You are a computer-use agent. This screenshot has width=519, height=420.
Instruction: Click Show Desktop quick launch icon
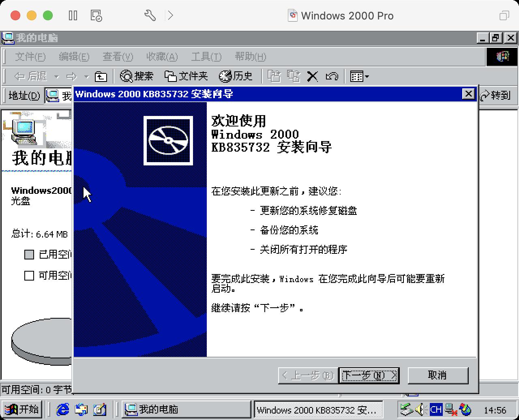click(100, 409)
